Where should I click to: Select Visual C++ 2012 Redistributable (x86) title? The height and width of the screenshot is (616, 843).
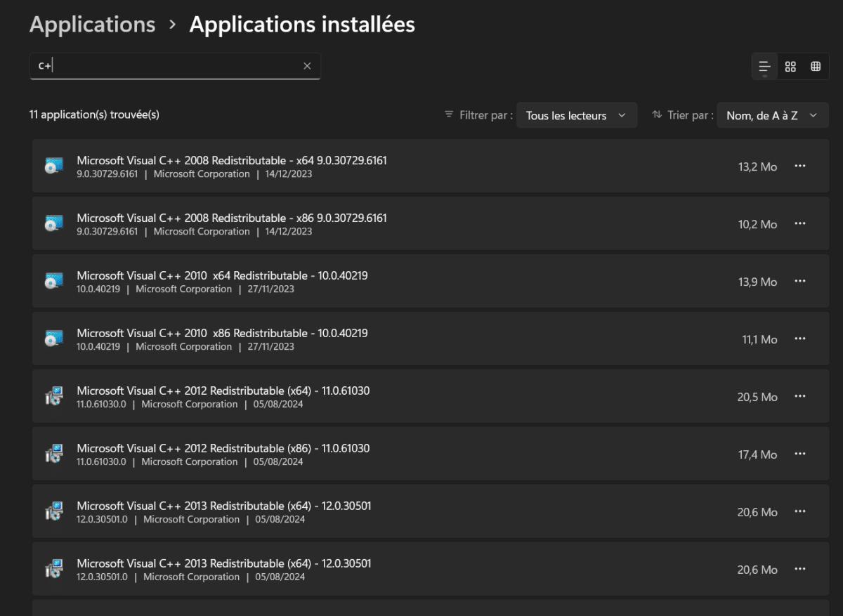coord(223,448)
